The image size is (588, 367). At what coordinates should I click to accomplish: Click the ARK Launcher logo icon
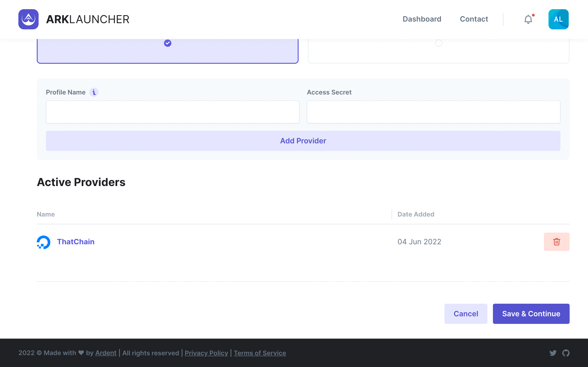[28, 19]
